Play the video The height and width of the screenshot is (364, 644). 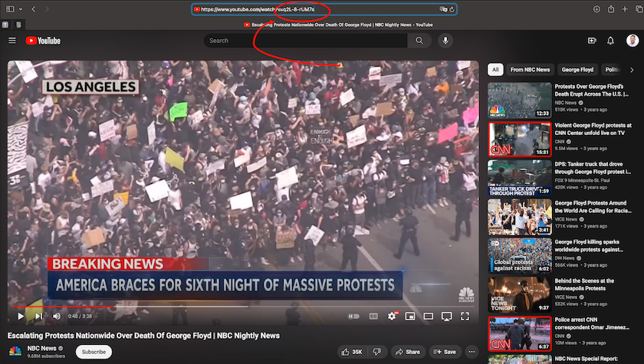(21, 316)
